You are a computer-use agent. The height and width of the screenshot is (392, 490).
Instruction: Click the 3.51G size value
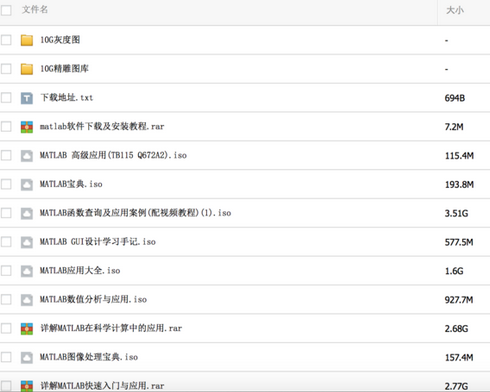tap(456, 213)
